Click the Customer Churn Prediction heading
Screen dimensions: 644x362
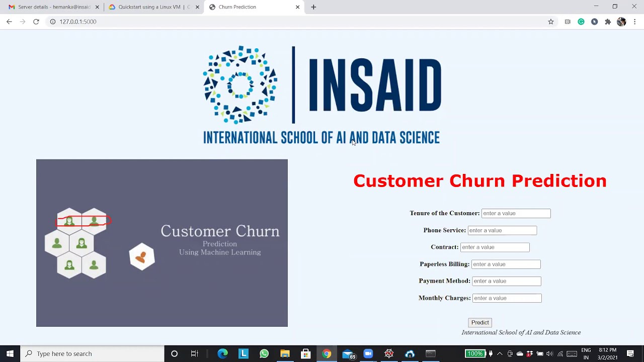pyautogui.click(x=480, y=180)
